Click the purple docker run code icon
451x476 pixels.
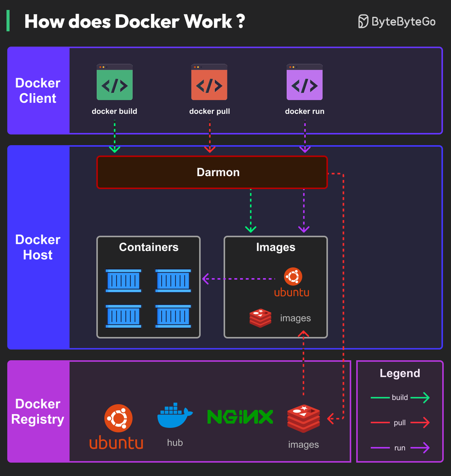[x=305, y=82]
